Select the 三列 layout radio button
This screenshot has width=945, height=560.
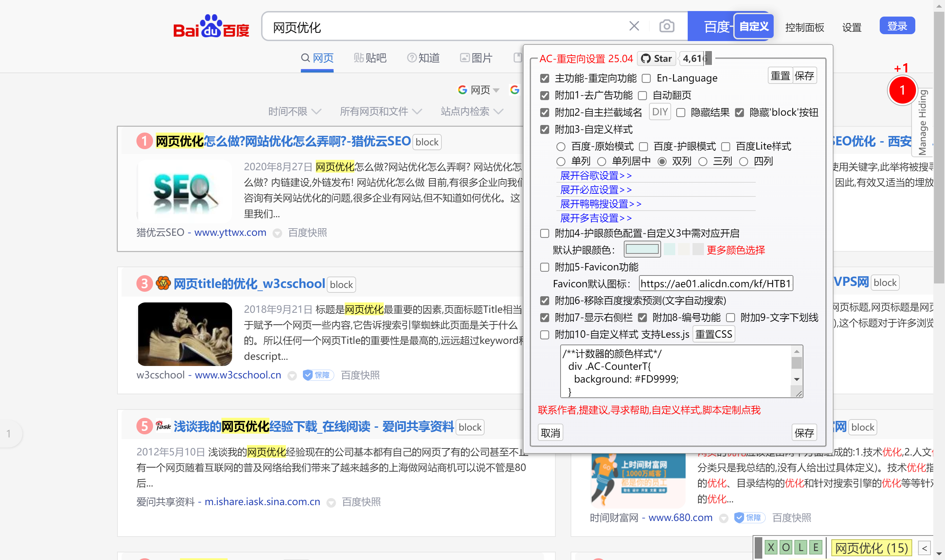pos(703,161)
